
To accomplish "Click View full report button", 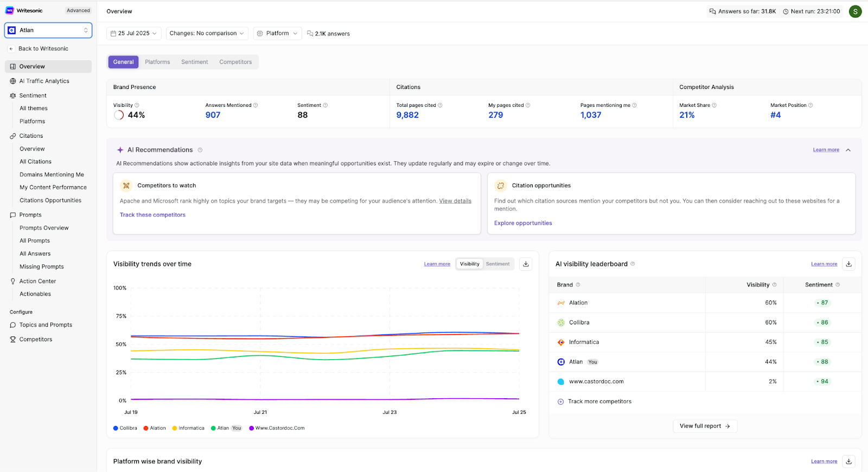I will 704,426.
